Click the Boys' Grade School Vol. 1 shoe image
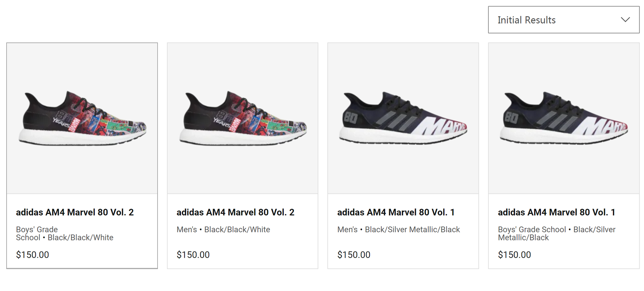The height and width of the screenshot is (291, 644). click(563, 118)
